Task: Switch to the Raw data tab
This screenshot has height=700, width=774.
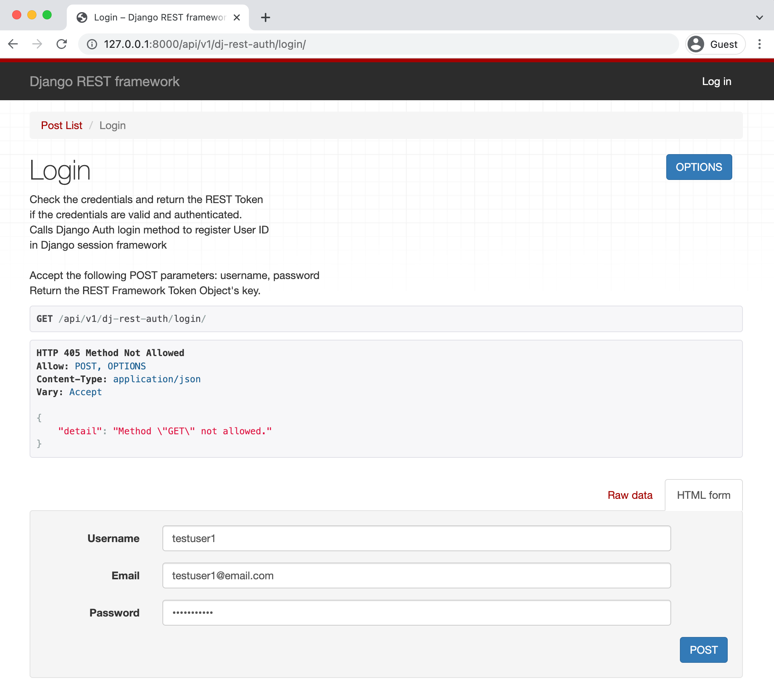Action: [630, 495]
